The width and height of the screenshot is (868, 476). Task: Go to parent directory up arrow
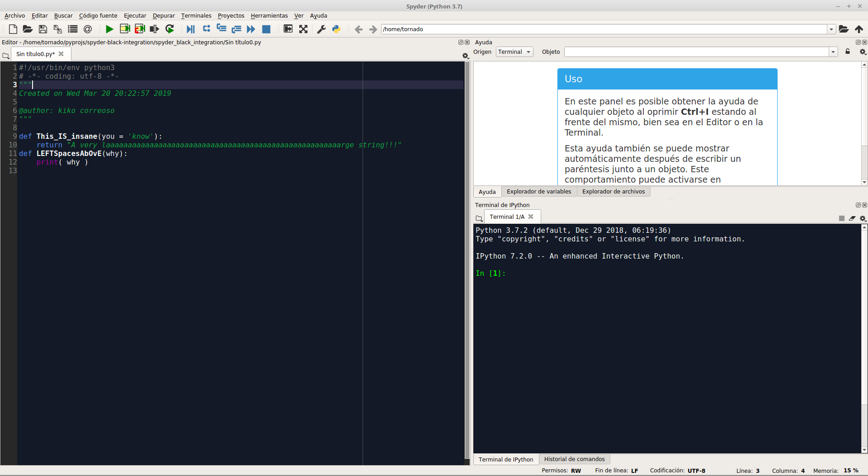point(859,29)
